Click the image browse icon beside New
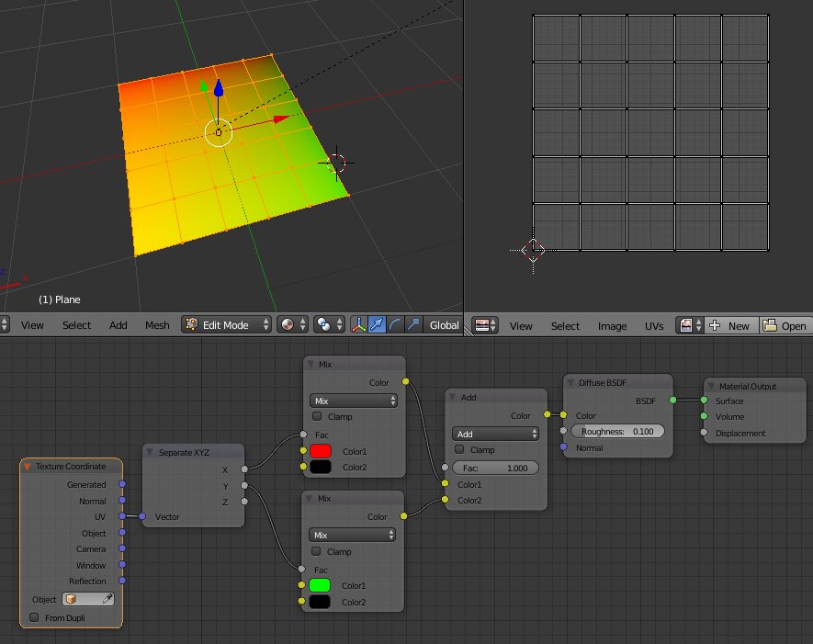813x644 pixels. (685, 325)
